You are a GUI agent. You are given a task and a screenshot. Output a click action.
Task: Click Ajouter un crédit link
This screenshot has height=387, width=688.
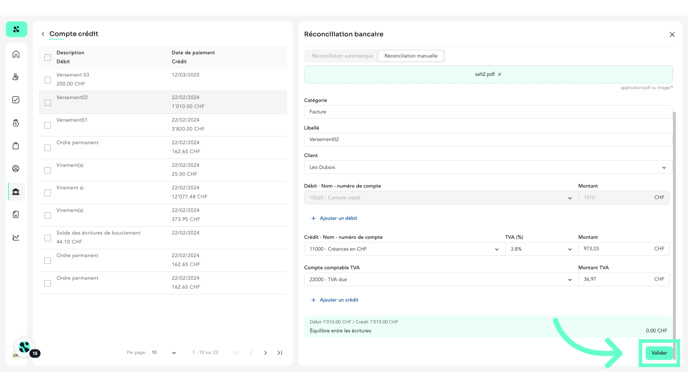(x=334, y=300)
